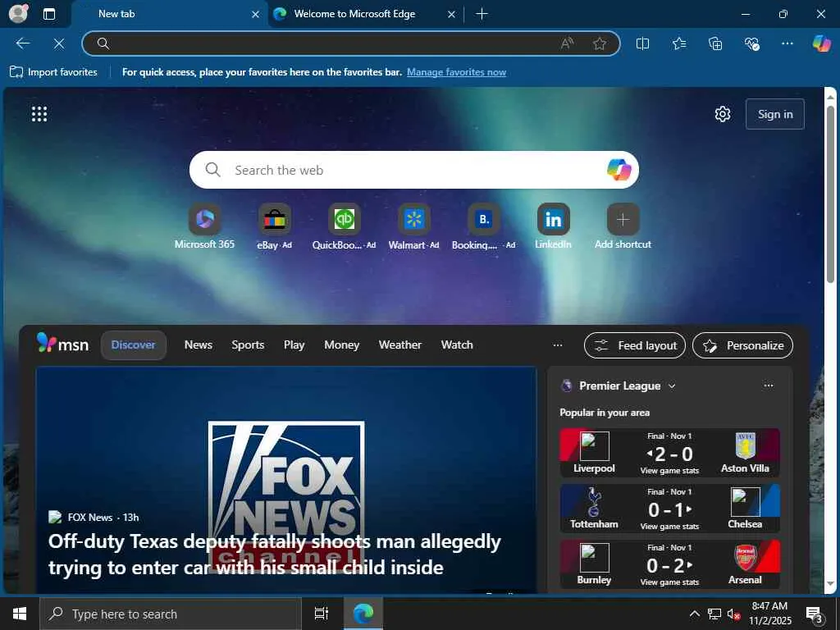Show hidden system tray icons
This screenshot has height=630, width=840.
pyautogui.click(x=694, y=614)
